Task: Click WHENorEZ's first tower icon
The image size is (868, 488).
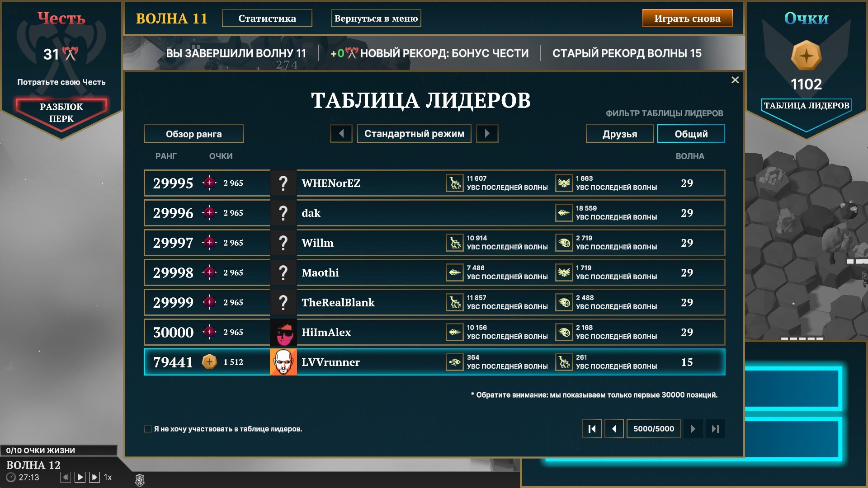Action: [454, 183]
